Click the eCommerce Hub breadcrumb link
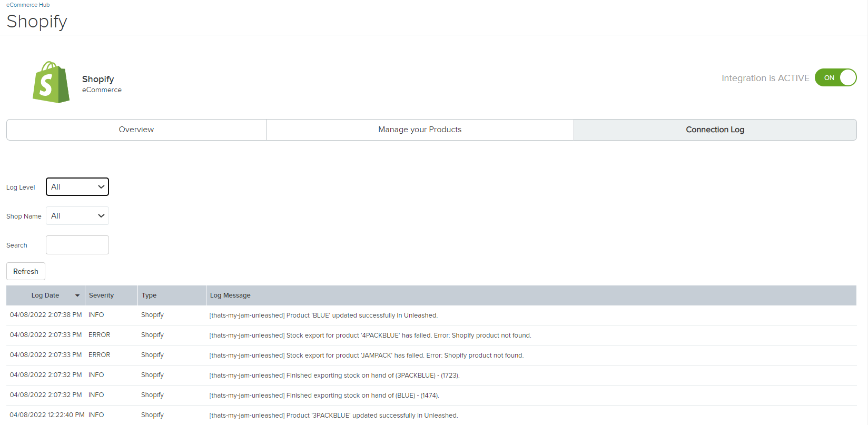Viewport: 868px width, 425px height. pos(28,5)
